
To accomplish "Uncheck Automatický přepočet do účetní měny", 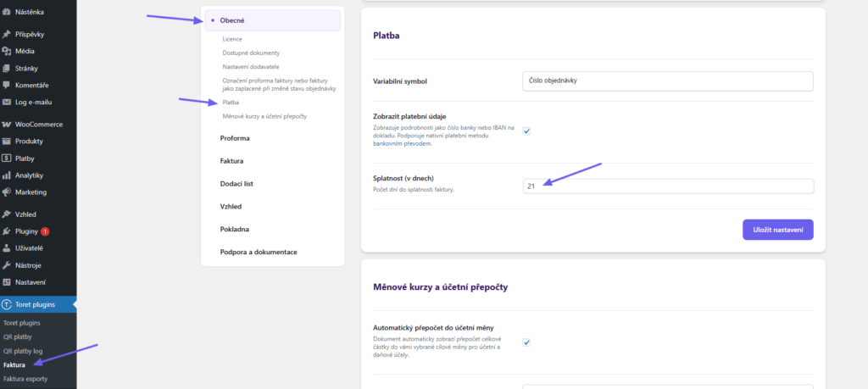I will click(x=526, y=342).
